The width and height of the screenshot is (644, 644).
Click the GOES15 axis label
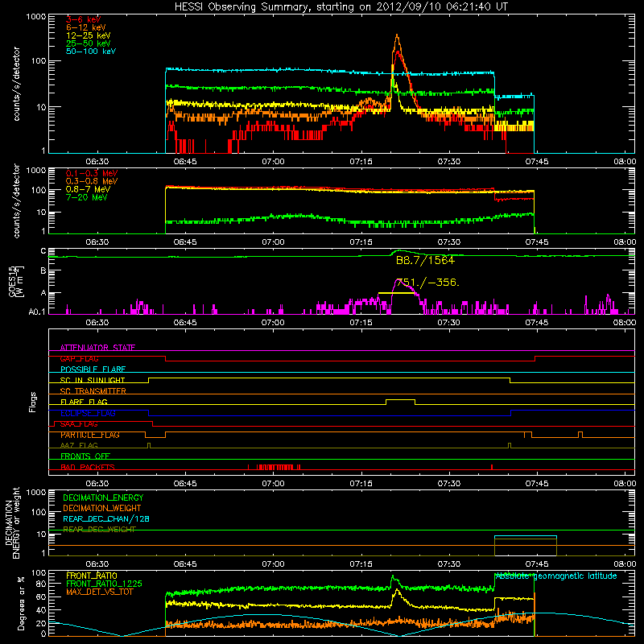[16, 281]
